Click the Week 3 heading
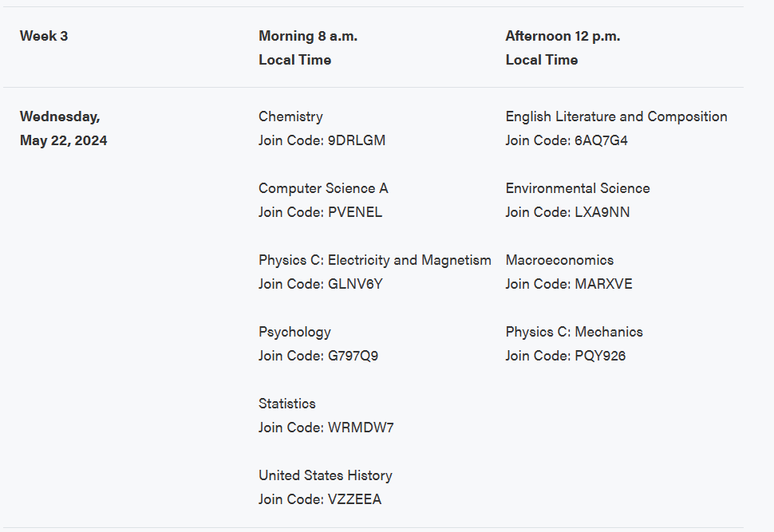 pos(44,36)
